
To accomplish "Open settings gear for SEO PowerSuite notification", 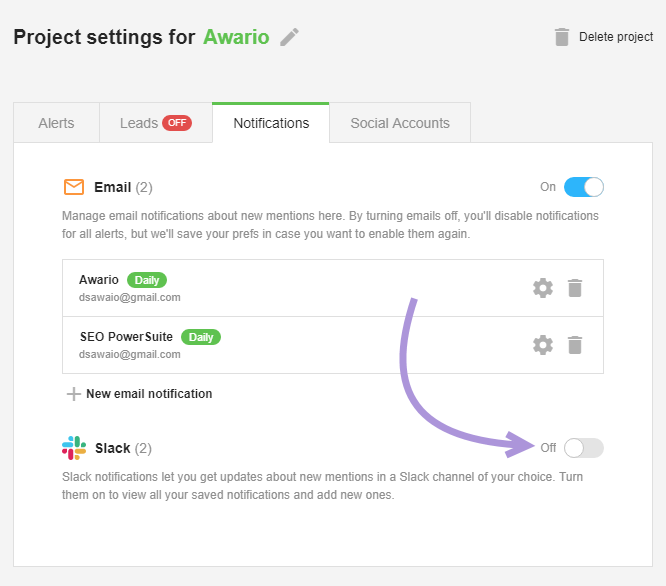I will pyautogui.click(x=543, y=345).
